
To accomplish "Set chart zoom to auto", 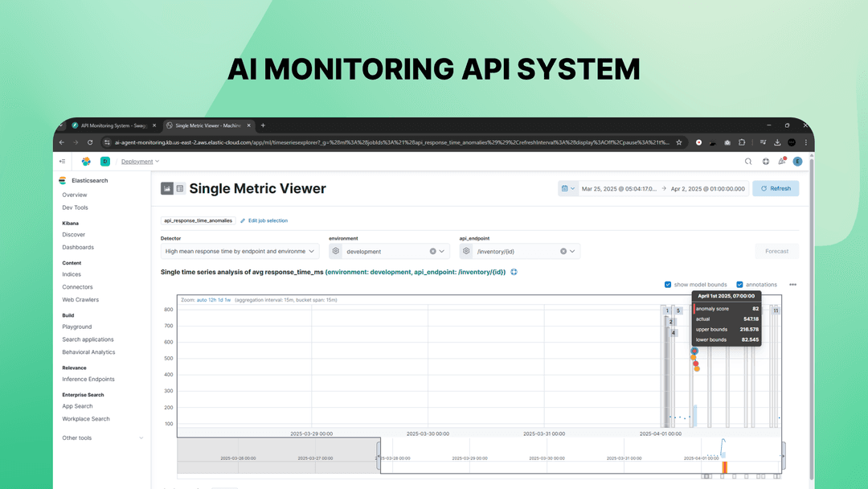I will [202, 300].
